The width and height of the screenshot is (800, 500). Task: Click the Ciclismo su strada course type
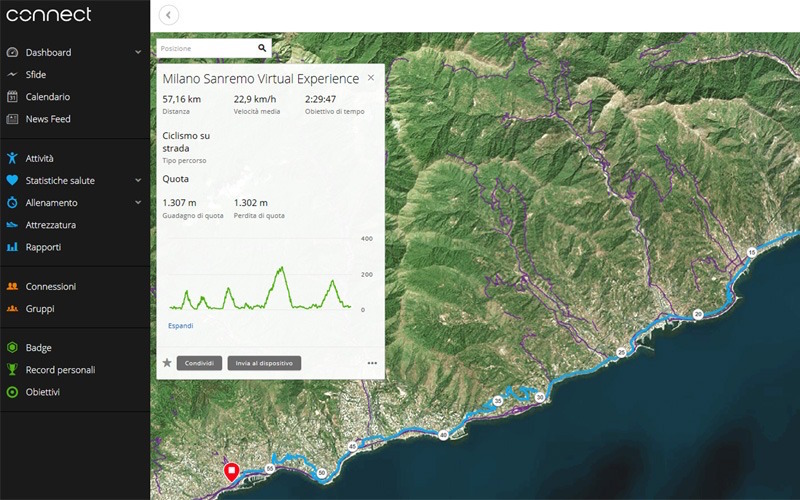pyautogui.click(x=186, y=142)
